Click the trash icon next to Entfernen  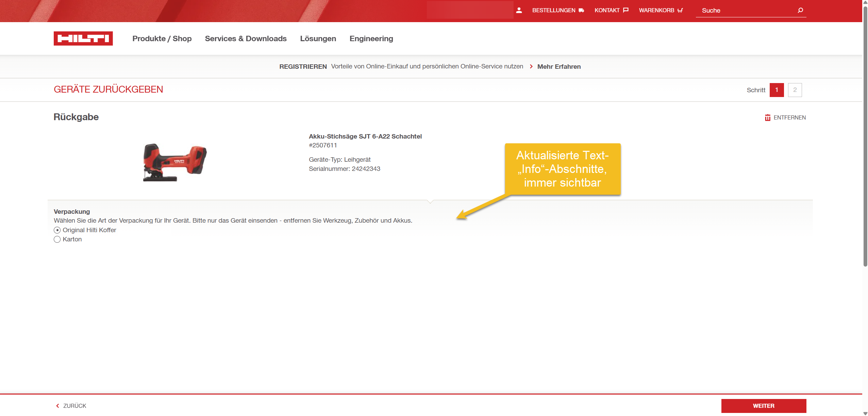768,117
